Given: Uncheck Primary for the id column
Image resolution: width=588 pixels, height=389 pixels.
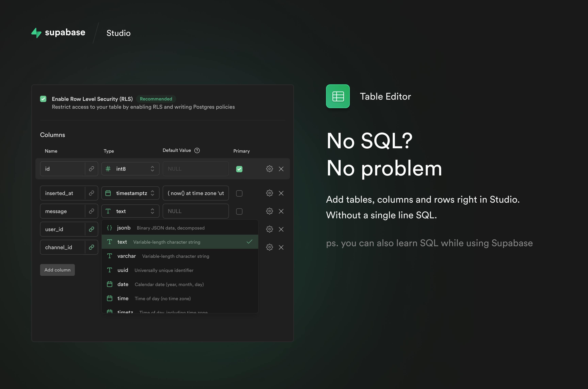Looking at the screenshot, I should [x=239, y=169].
